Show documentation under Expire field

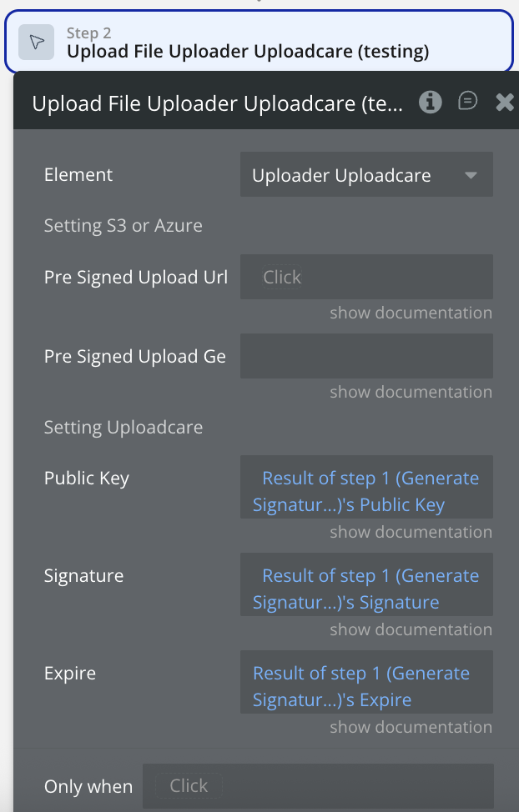click(x=411, y=727)
